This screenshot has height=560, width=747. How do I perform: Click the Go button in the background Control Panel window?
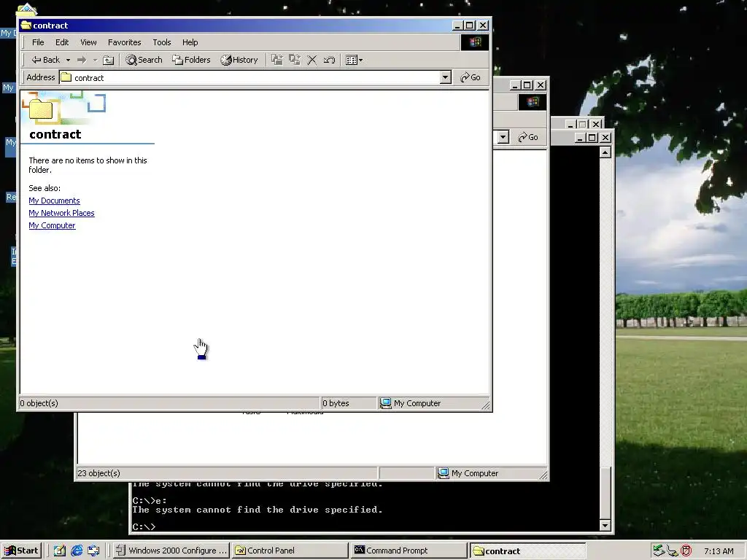pos(528,137)
